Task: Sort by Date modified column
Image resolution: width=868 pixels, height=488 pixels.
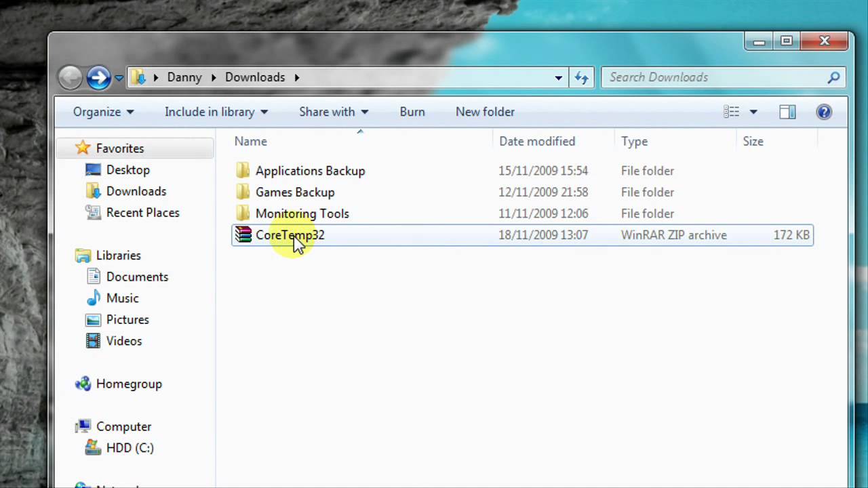Action: pos(537,141)
